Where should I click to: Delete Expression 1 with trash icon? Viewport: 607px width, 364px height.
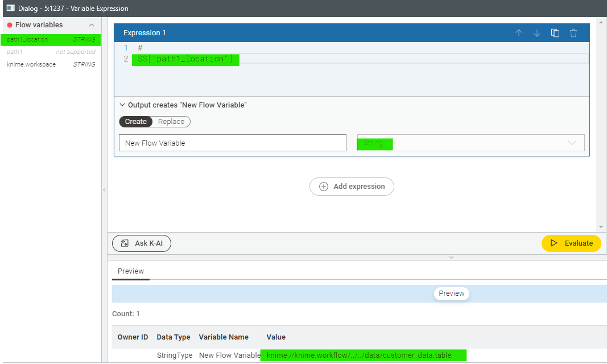[573, 33]
